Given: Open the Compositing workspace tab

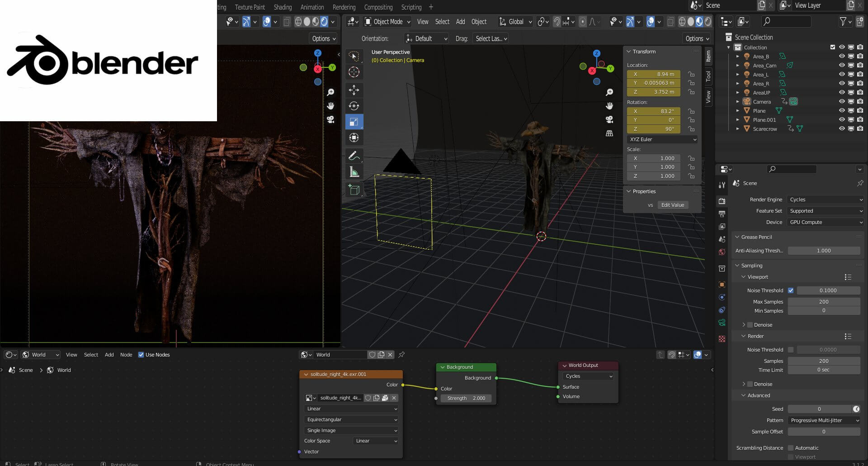Looking at the screenshot, I should (378, 7).
